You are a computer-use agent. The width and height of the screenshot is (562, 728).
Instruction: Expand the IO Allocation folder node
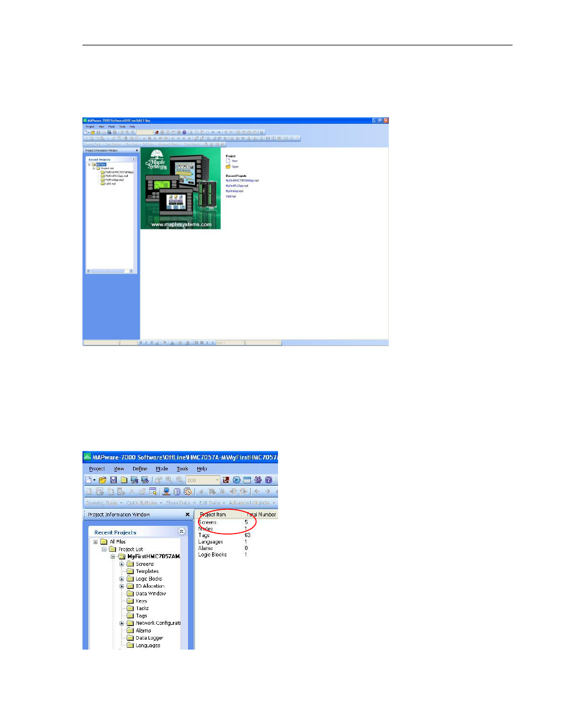point(122,586)
